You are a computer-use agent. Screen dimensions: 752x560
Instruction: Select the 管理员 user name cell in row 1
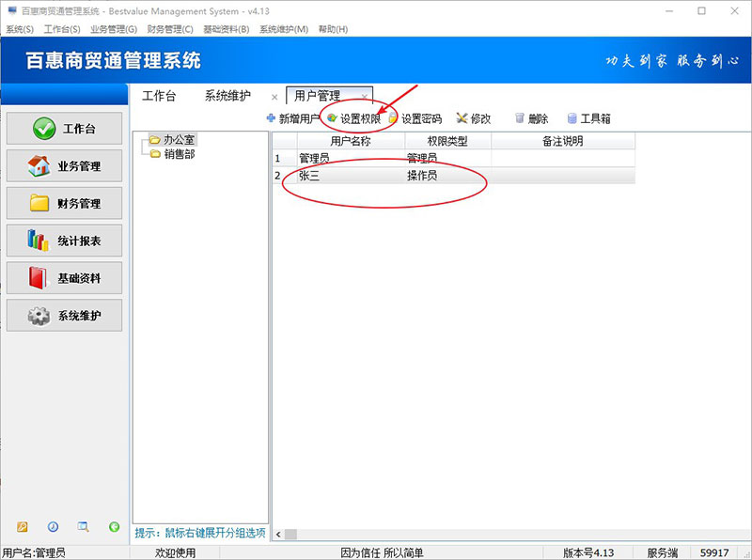tap(351, 158)
